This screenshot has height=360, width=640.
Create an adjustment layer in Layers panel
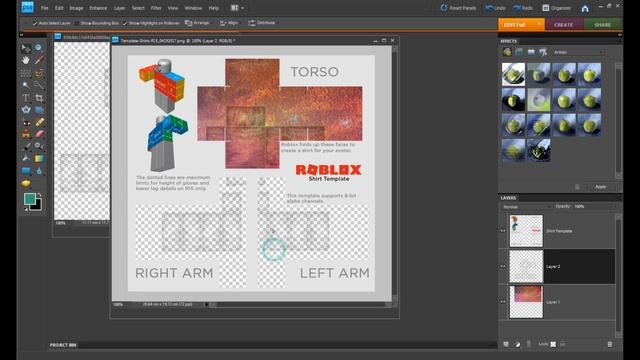pos(518,344)
